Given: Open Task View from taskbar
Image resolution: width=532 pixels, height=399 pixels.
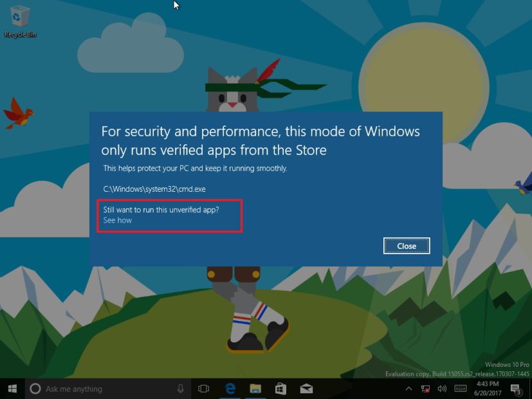Looking at the screenshot, I should (203, 389).
